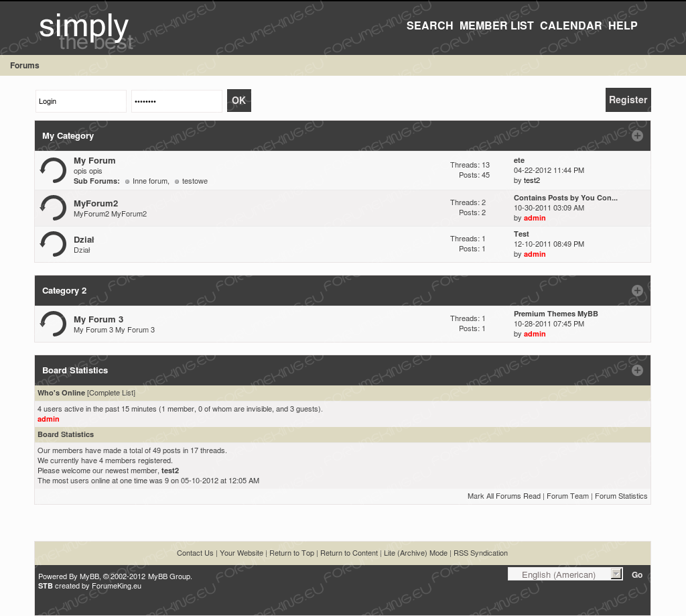This screenshot has height=616, width=686.
Task: Click the Register button
Action: point(628,100)
